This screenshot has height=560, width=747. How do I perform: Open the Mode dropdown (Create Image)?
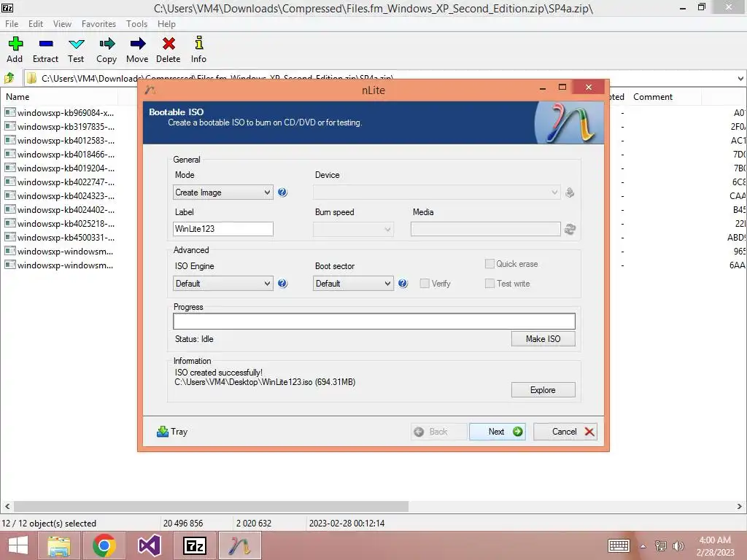coord(223,192)
